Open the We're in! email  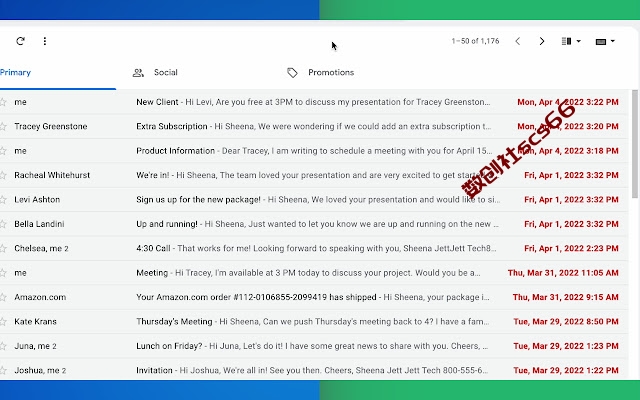(x=313, y=176)
